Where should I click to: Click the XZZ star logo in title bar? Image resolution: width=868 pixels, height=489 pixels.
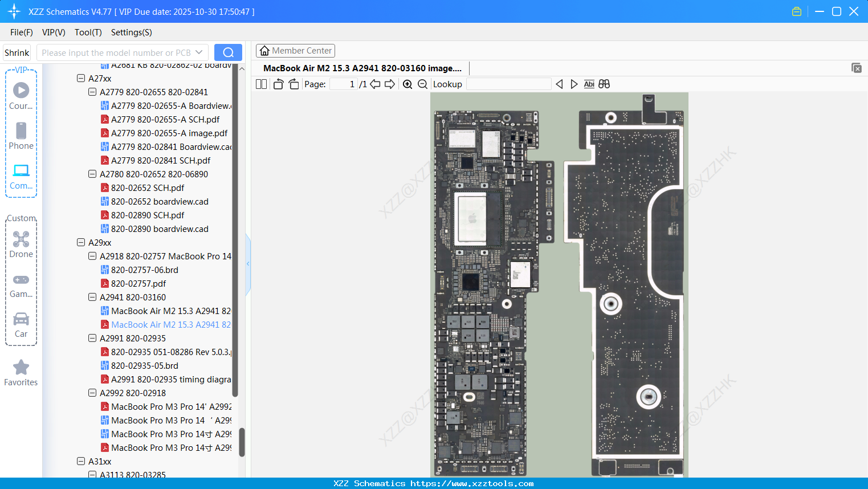14,11
